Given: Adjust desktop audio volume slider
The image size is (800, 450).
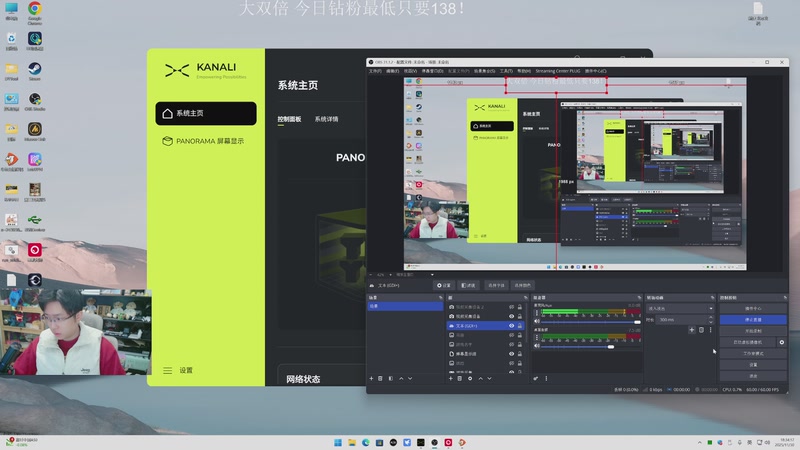Looking at the screenshot, I should (x=590, y=346).
